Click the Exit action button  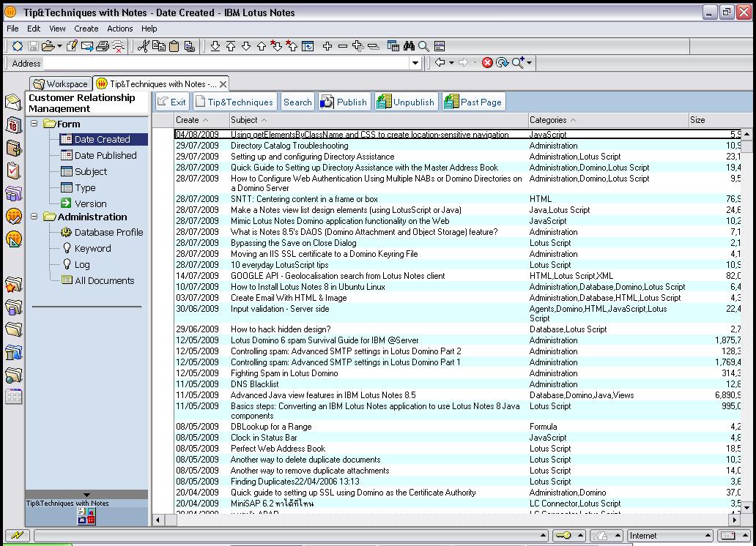[172, 102]
